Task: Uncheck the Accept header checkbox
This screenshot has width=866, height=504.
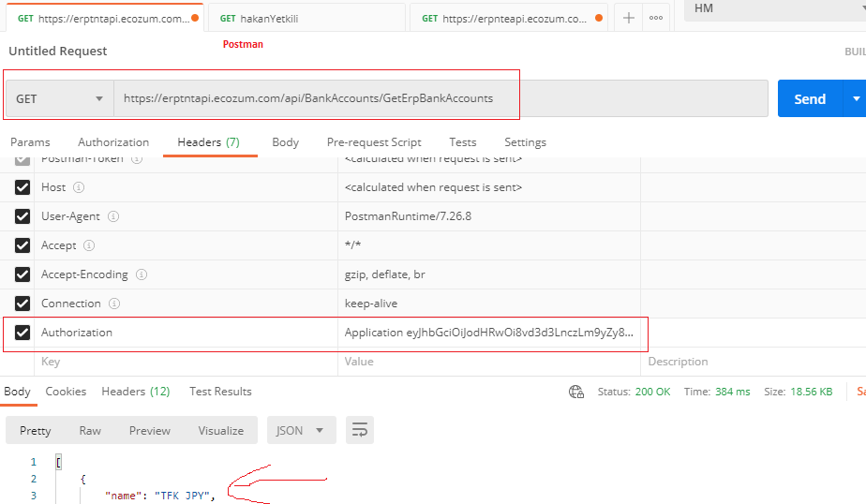Action: (x=22, y=245)
